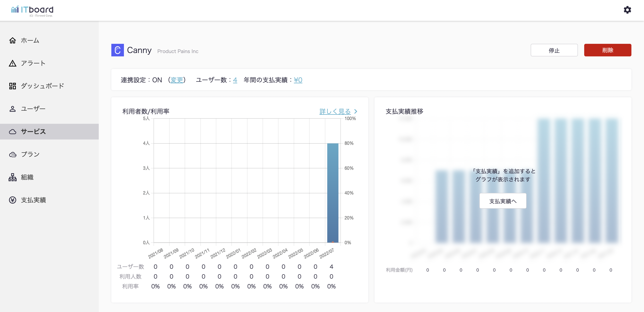Click the plan cloud icon
644x312 pixels.
[13, 155]
